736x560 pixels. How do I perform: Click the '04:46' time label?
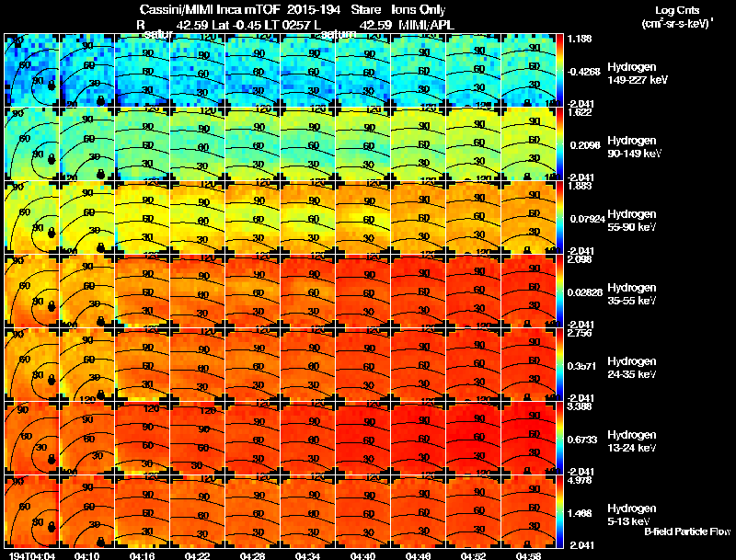pos(418,556)
